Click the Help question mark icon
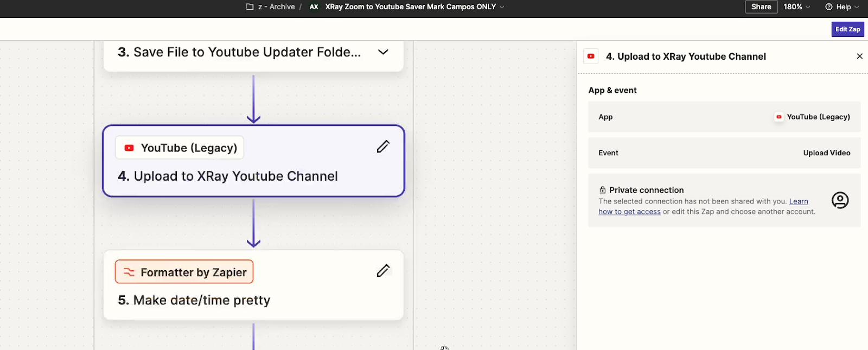This screenshot has height=350, width=868. click(828, 7)
